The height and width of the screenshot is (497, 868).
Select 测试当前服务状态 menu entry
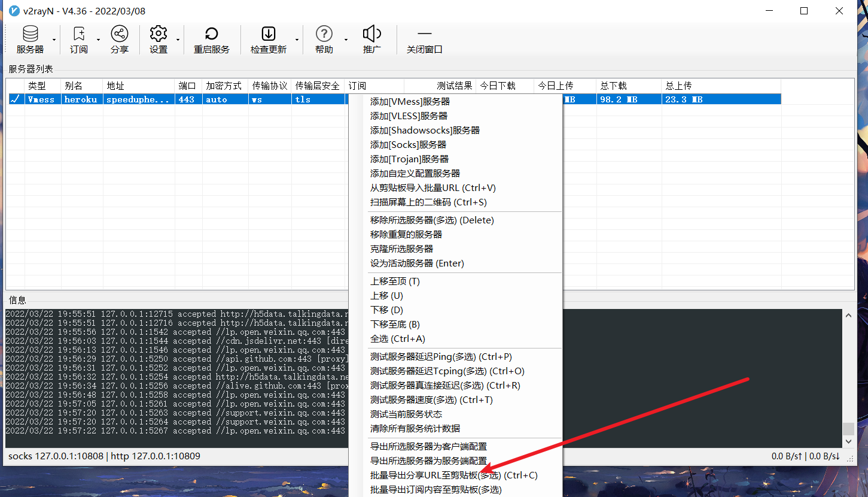pos(455,414)
